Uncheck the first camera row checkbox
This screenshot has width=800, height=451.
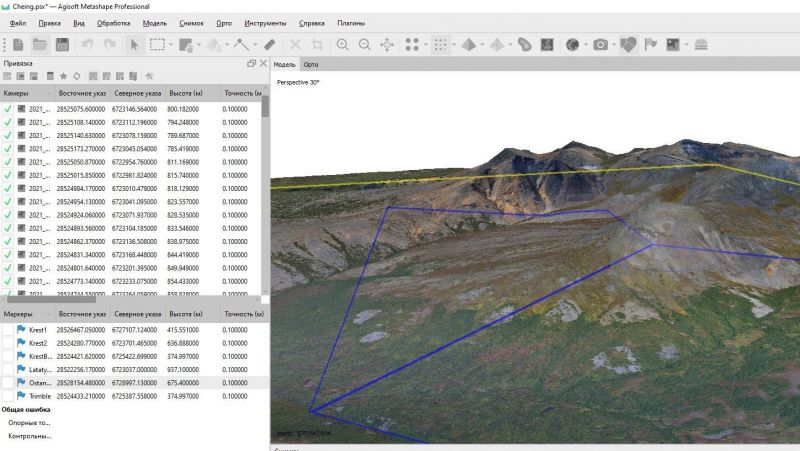[8, 109]
